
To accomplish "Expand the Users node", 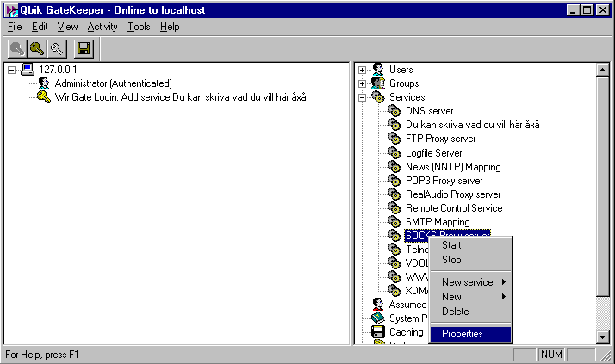I will pos(362,71).
